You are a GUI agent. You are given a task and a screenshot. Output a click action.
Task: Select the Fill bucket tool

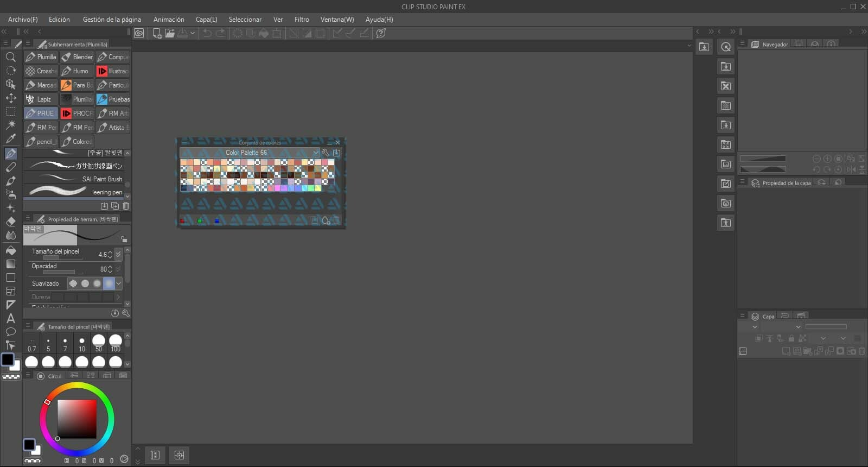[x=10, y=250]
